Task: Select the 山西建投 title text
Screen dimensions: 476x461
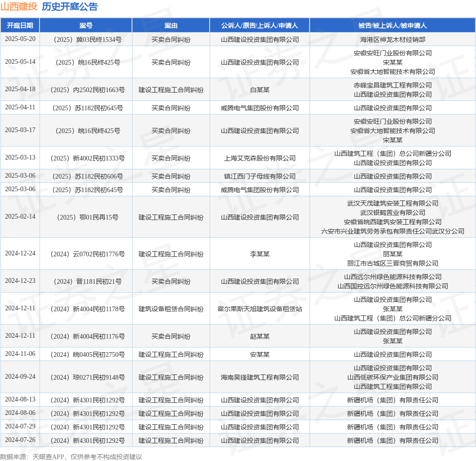Action: click(19, 7)
